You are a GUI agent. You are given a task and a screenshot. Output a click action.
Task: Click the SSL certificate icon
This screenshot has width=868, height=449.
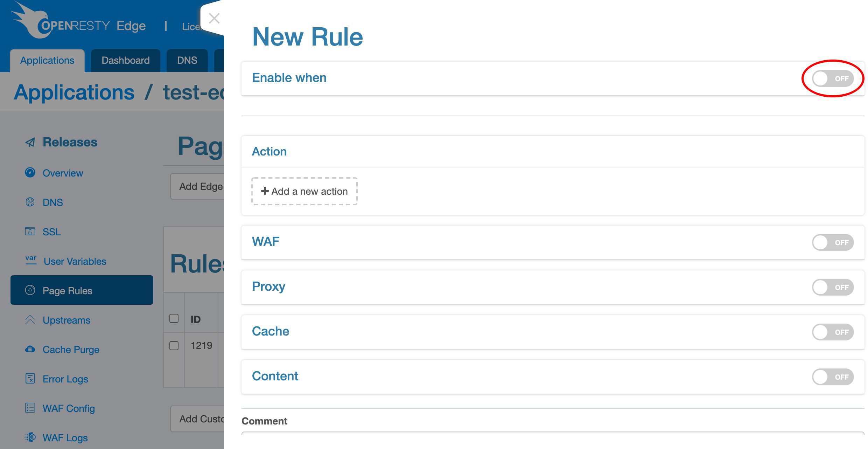30,232
